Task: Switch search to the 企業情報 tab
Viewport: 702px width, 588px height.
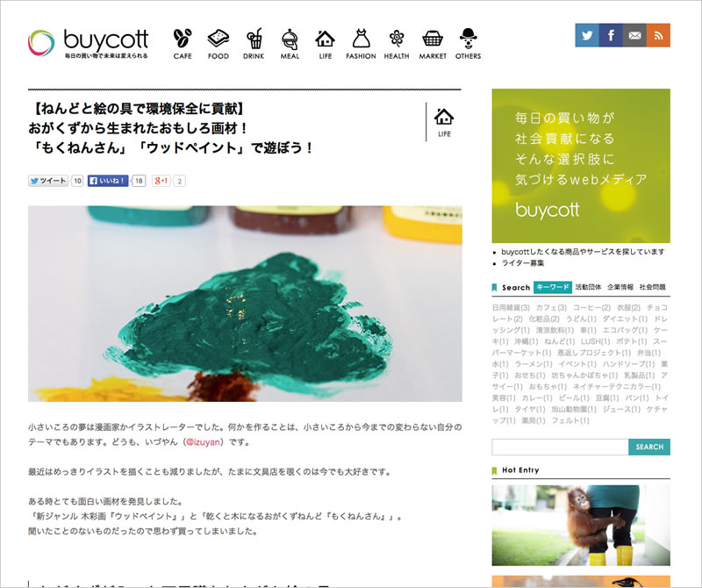Action: coord(620,287)
